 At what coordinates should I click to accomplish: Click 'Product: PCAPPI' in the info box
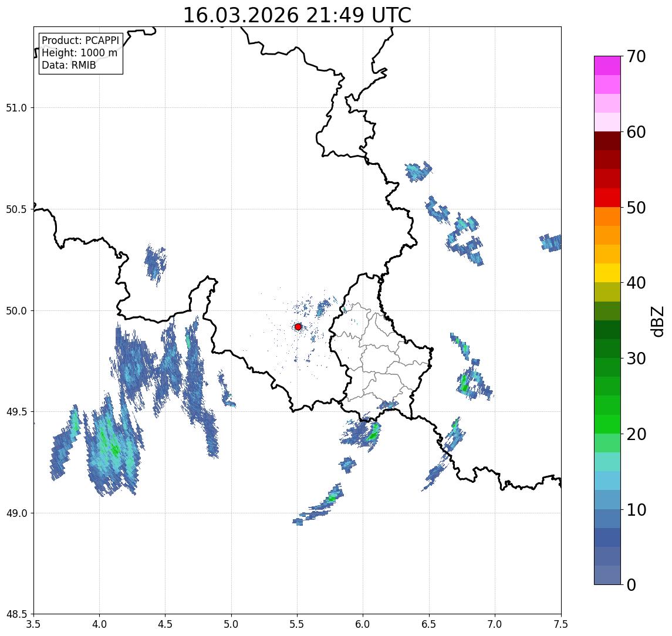[80, 40]
